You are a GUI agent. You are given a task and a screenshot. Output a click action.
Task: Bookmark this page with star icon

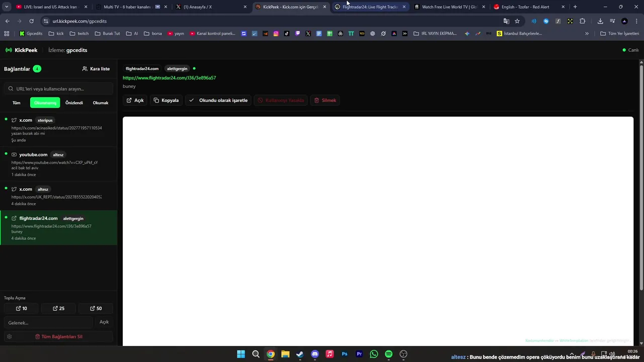click(x=517, y=21)
